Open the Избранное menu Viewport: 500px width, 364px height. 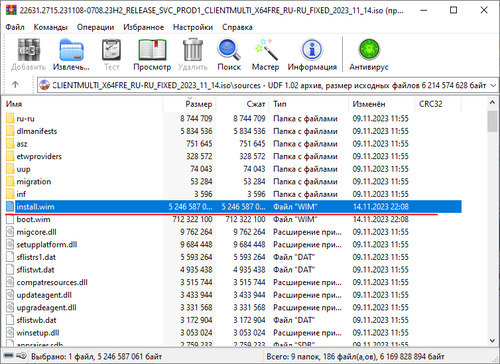point(143,27)
